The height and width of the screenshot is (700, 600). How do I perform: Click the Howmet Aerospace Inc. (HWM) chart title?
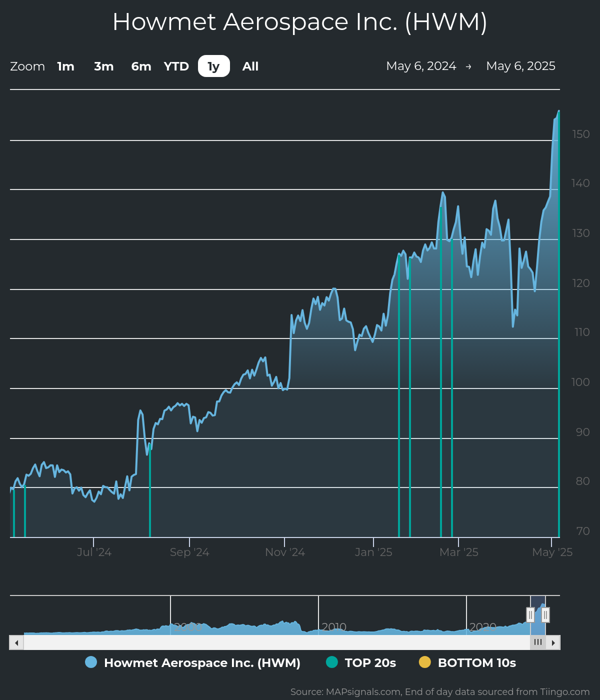tap(300, 22)
